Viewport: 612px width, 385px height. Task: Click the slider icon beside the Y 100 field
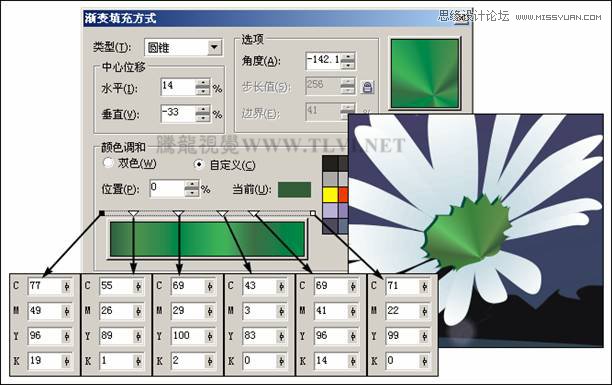tap(210, 337)
